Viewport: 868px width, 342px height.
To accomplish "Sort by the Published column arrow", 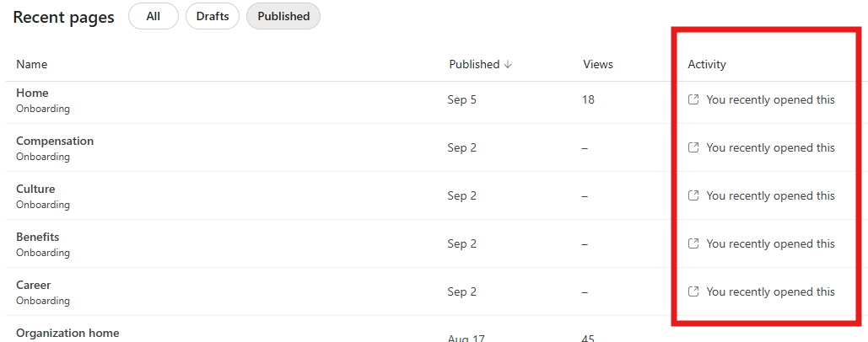I will tap(508, 65).
